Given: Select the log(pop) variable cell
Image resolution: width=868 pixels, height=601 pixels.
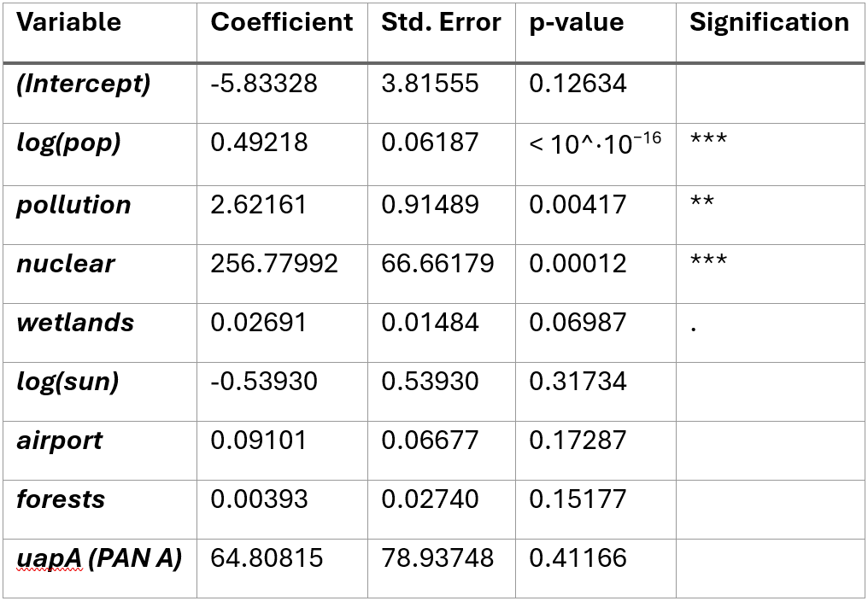Looking at the screenshot, I should point(68,143).
